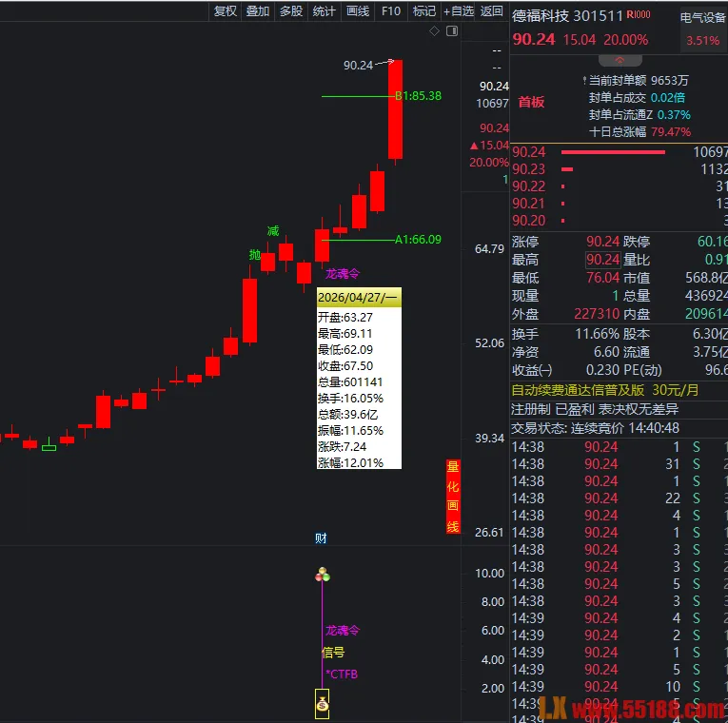Select the 14:38 trade with volume 22
This screenshot has height=723, width=728.
coord(619,498)
